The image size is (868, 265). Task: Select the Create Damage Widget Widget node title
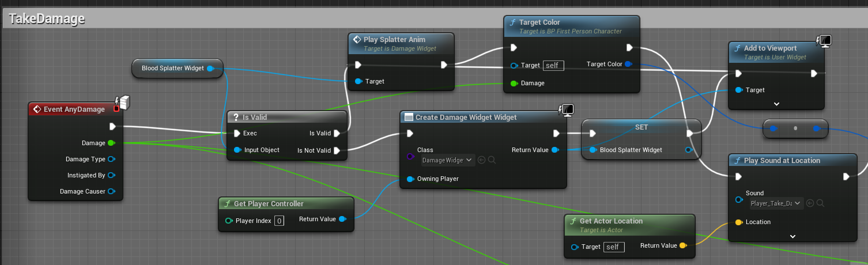click(466, 118)
